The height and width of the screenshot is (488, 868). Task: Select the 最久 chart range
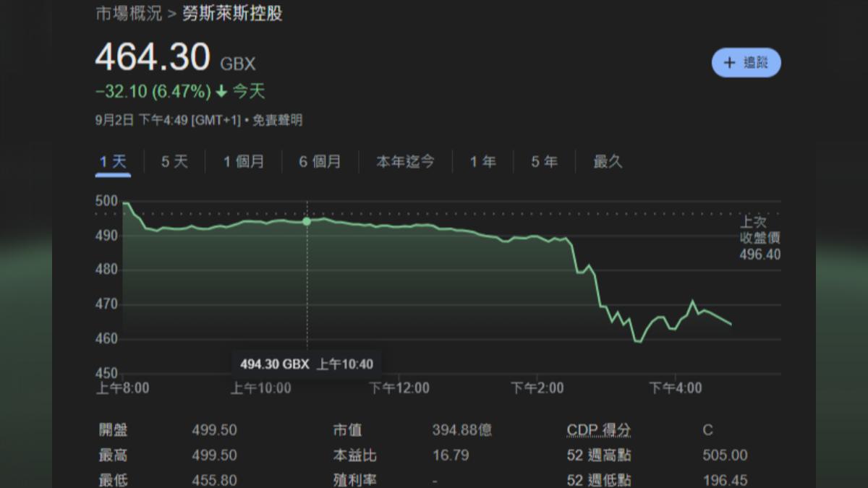[x=608, y=162]
